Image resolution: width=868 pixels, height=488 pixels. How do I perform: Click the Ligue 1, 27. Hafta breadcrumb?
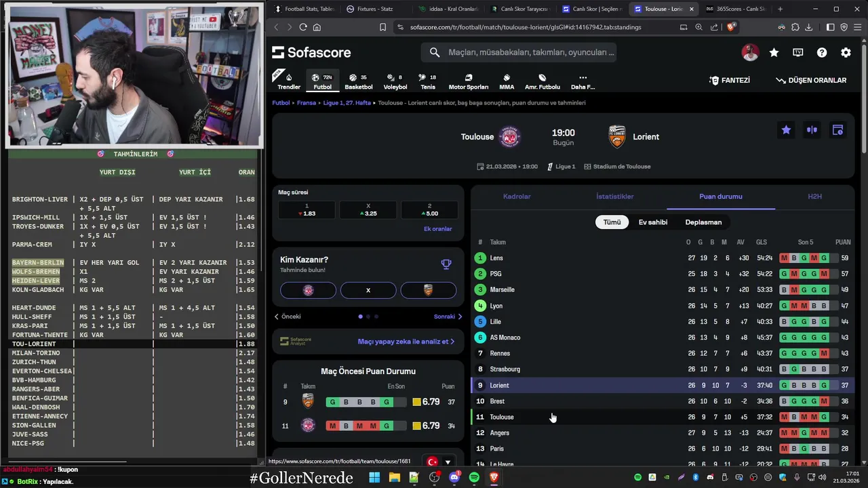tap(347, 103)
